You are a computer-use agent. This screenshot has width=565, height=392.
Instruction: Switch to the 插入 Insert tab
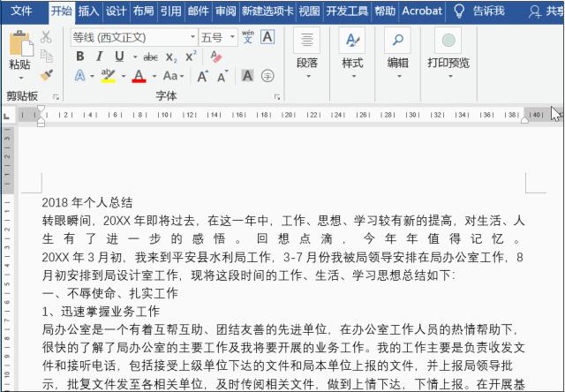(x=88, y=11)
